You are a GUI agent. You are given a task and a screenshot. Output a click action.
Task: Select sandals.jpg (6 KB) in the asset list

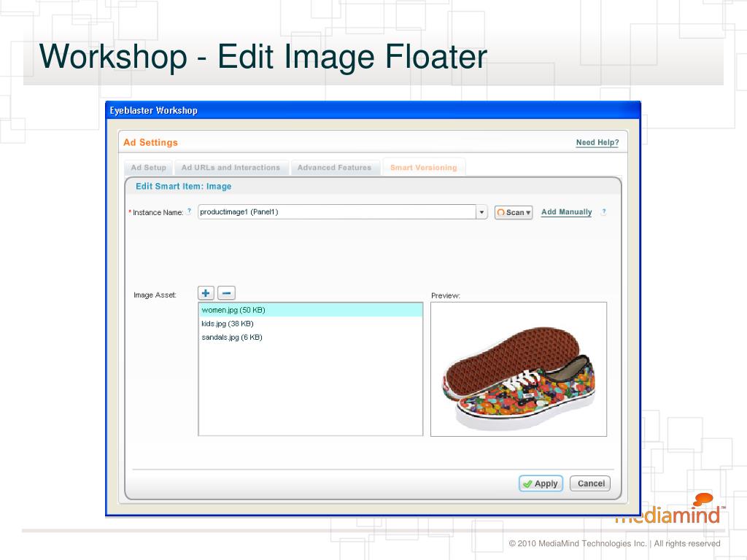click(x=311, y=337)
